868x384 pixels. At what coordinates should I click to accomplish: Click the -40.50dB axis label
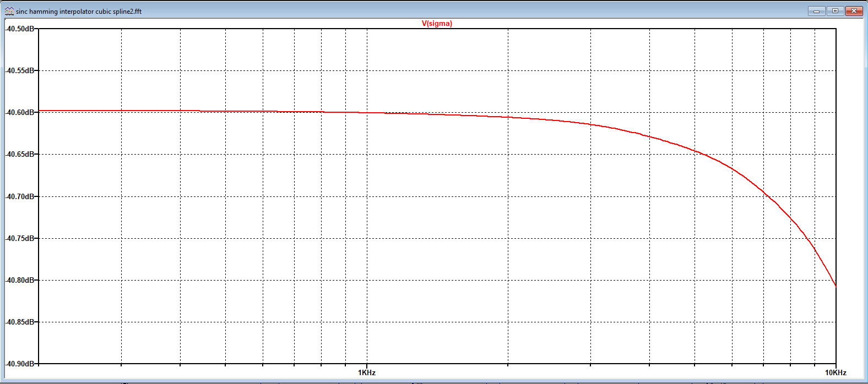point(20,29)
